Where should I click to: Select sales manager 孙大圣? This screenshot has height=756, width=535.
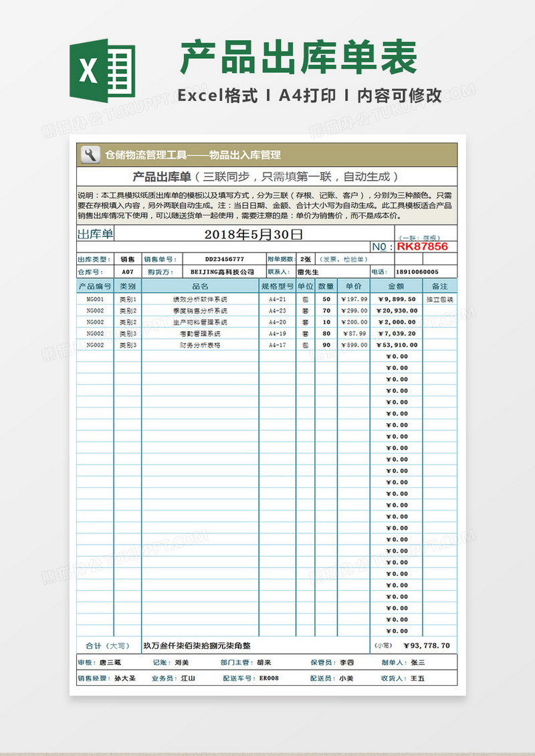(124, 678)
